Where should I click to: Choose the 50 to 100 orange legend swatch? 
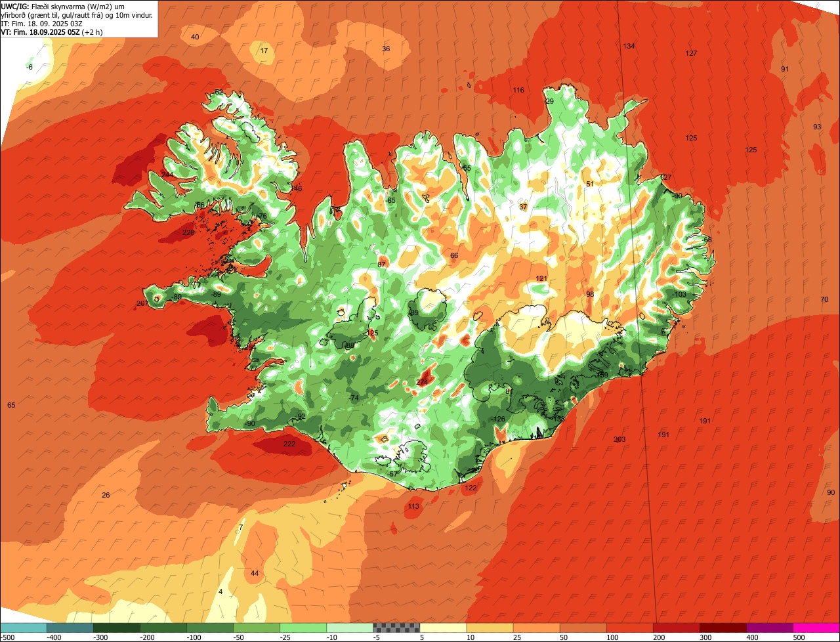pos(583,628)
